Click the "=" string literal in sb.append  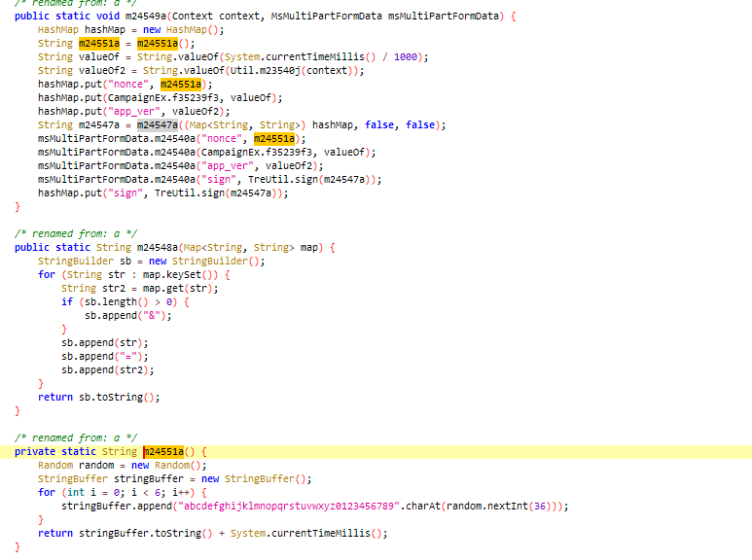pos(128,356)
